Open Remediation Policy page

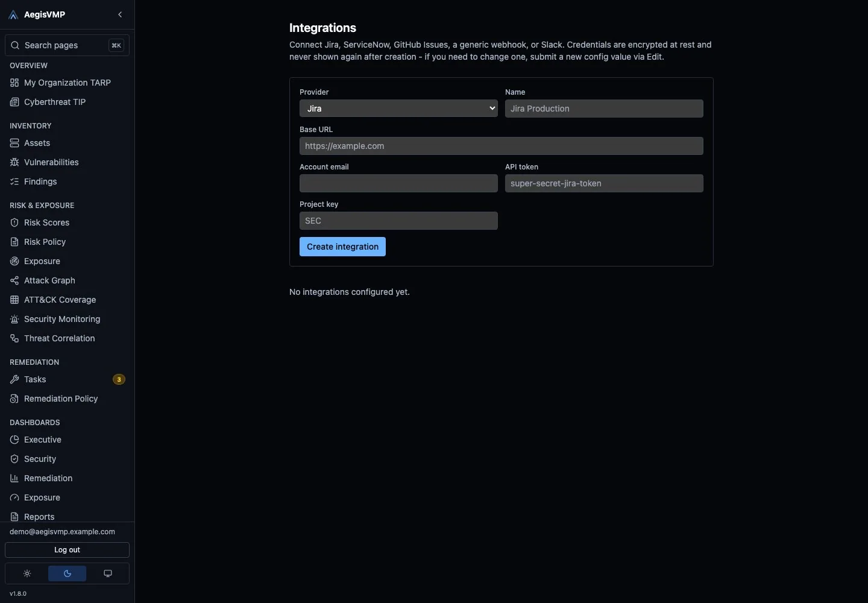click(x=67, y=399)
